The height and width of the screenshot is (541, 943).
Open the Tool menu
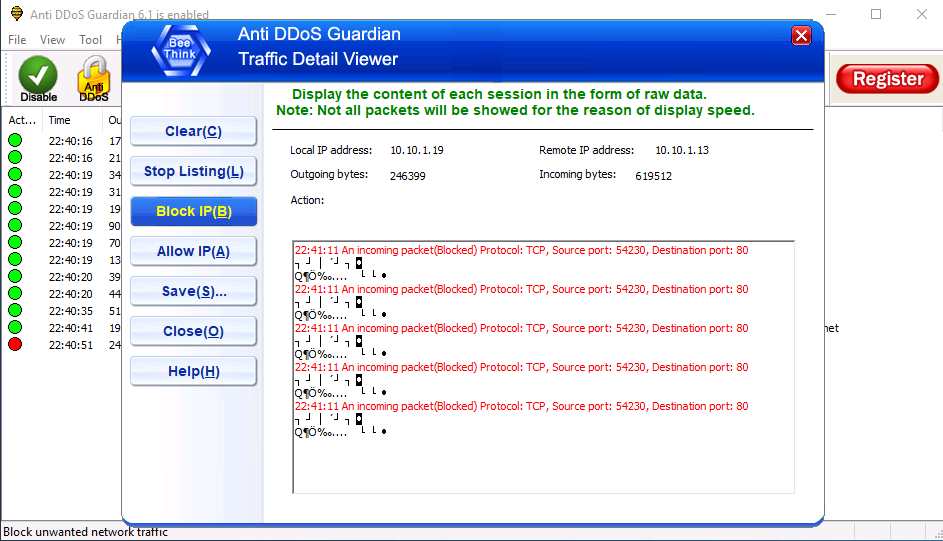pos(91,40)
